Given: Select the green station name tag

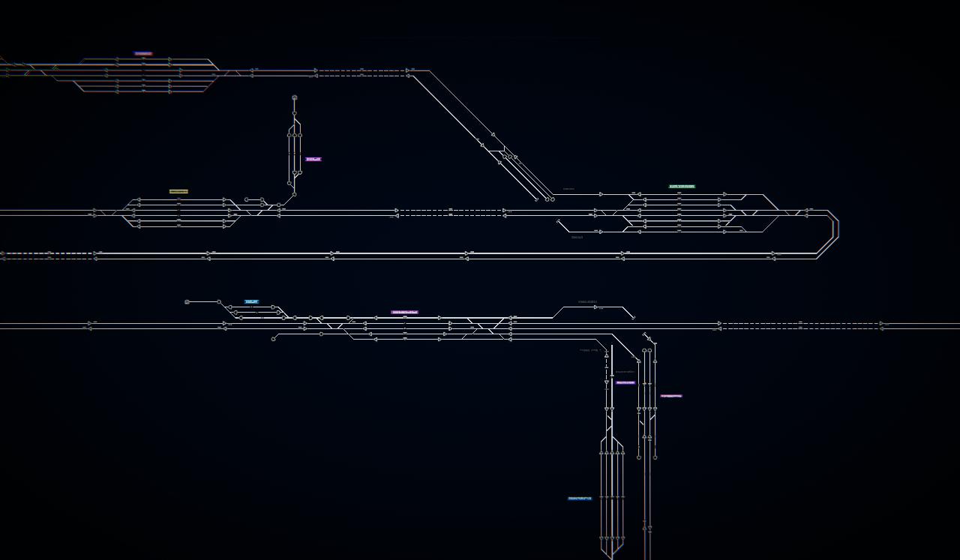Looking at the screenshot, I should [682, 187].
